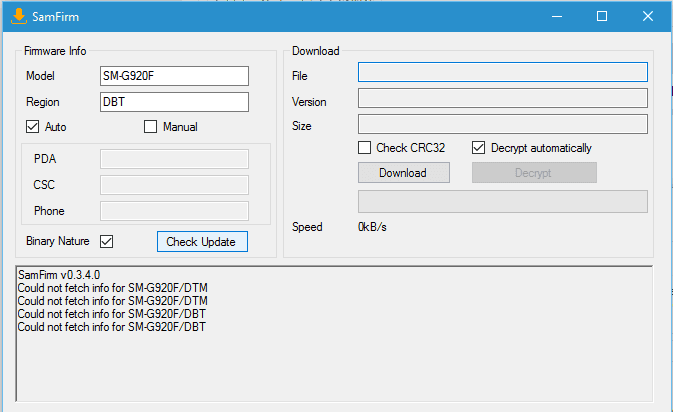
Task: Toggle the Binary Nature checkbox
Action: [106, 242]
